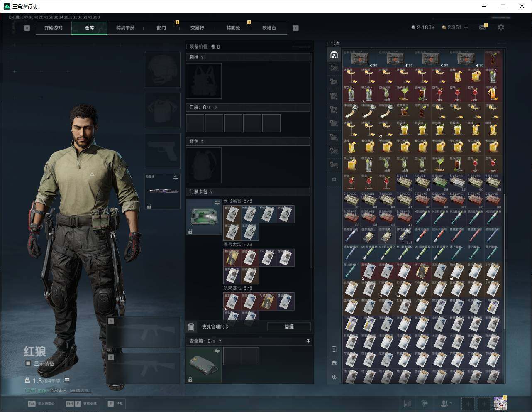Open the 部门 tab

pyautogui.click(x=161, y=28)
